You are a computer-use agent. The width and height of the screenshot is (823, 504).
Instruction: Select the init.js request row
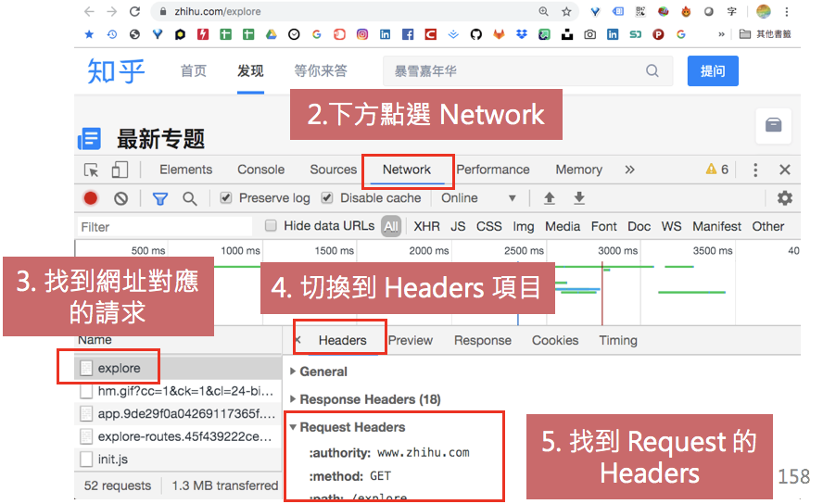click(177, 460)
